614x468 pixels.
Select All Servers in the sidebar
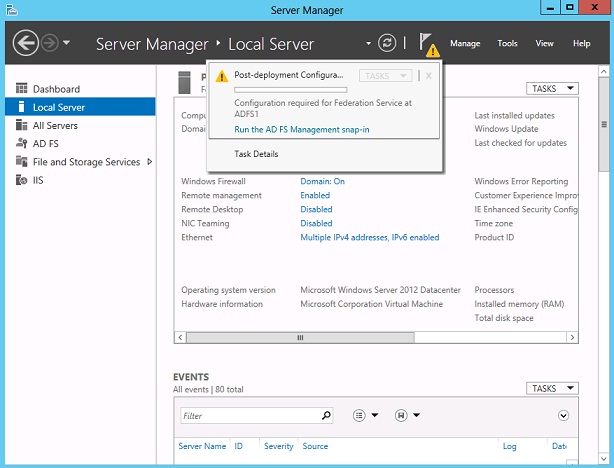[x=80, y=125]
